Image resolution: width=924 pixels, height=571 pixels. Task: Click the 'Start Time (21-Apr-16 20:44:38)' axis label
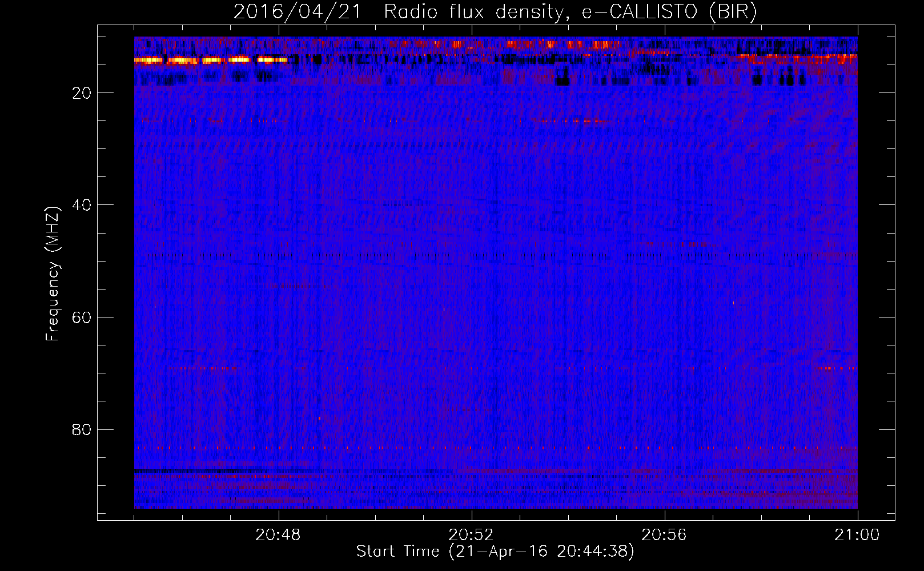click(x=495, y=552)
